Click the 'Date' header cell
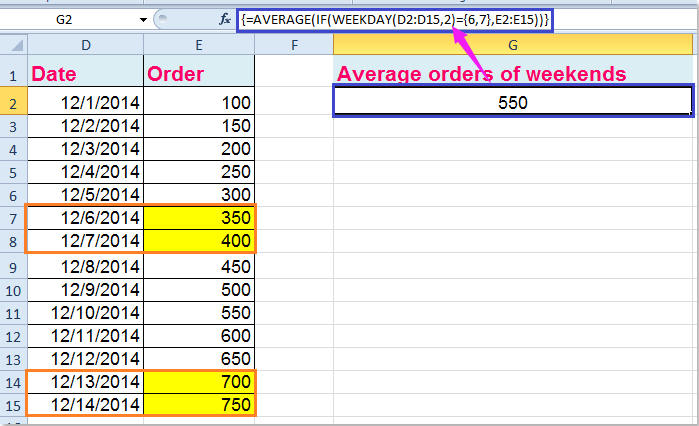 [84, 73]
